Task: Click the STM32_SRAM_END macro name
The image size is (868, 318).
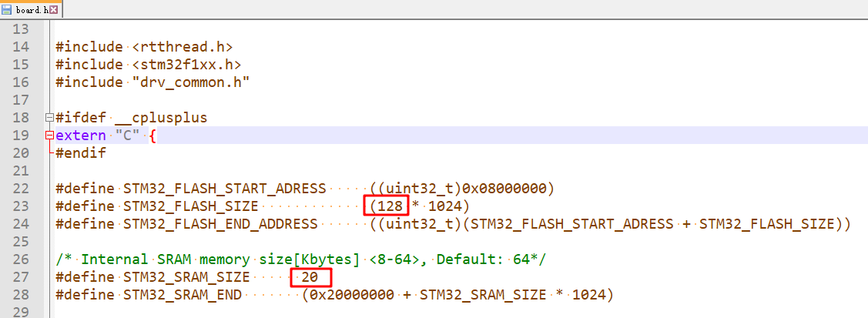Action: [183, 295]
